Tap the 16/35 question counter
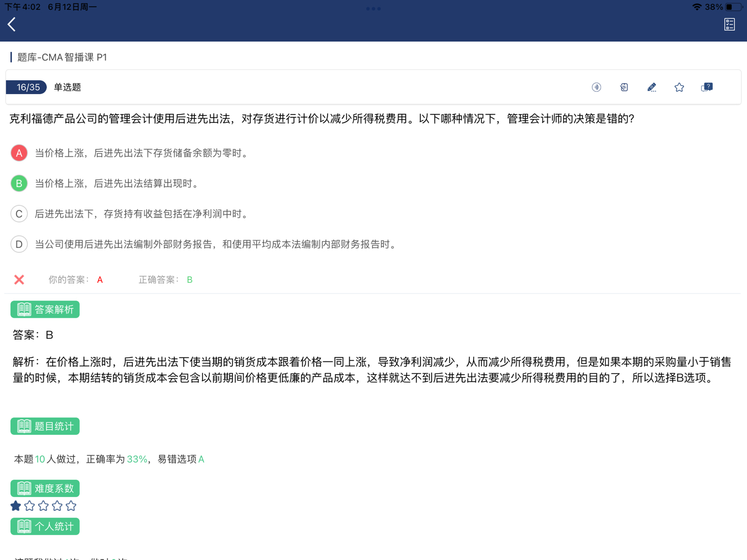 [27, 87]
